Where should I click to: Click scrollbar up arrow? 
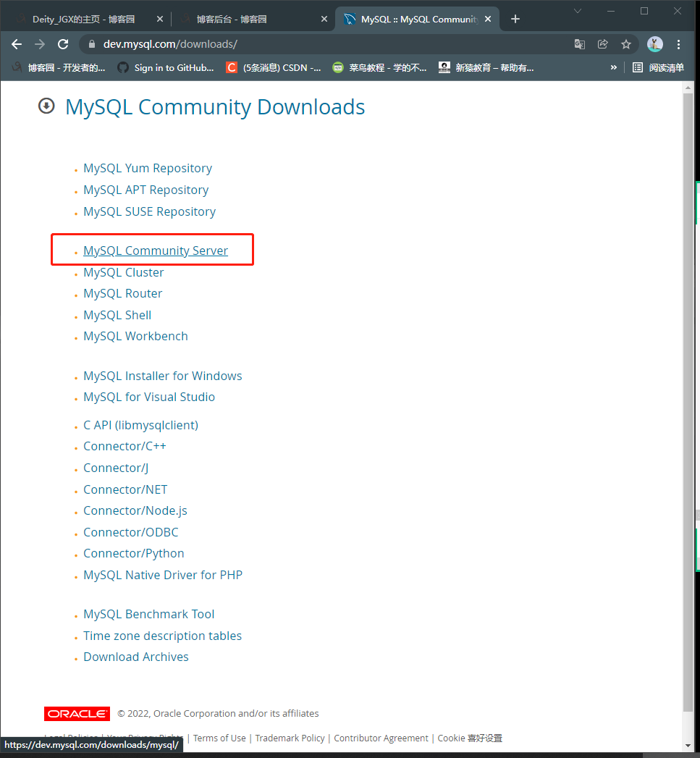pos(688,88)
